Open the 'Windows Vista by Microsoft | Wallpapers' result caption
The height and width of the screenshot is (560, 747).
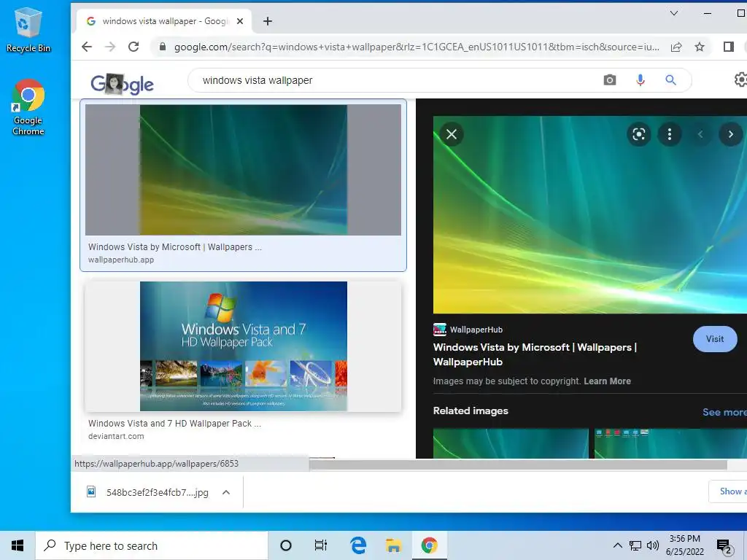click(175, 246)
